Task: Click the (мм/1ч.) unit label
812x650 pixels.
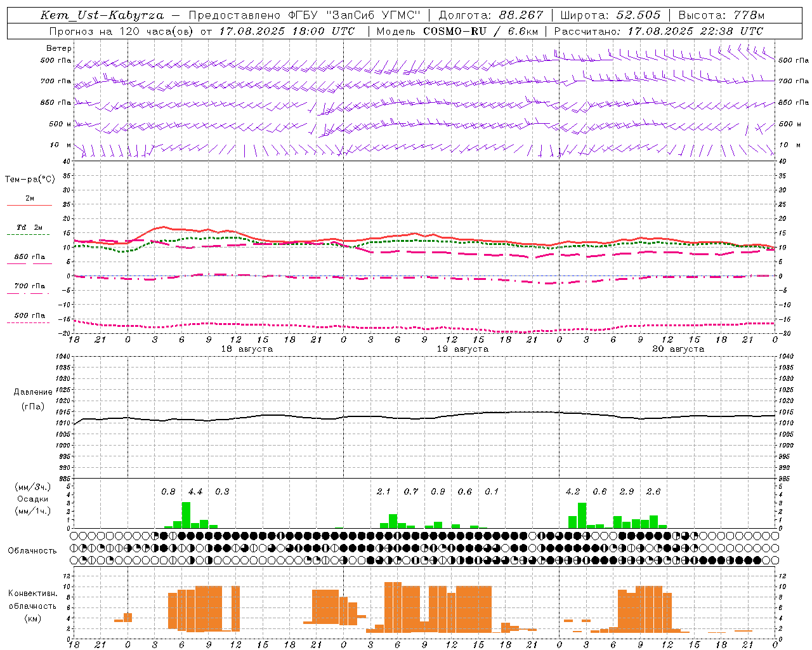Action: click(x=32, y=511)
